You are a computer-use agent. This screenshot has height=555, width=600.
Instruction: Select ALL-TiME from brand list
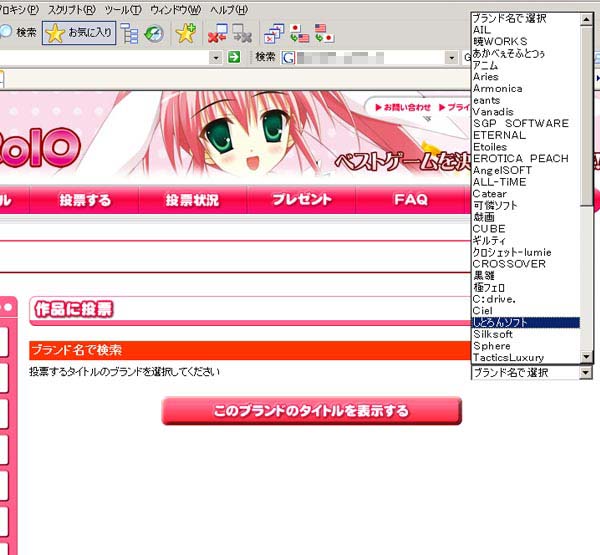tap(526, 182)
